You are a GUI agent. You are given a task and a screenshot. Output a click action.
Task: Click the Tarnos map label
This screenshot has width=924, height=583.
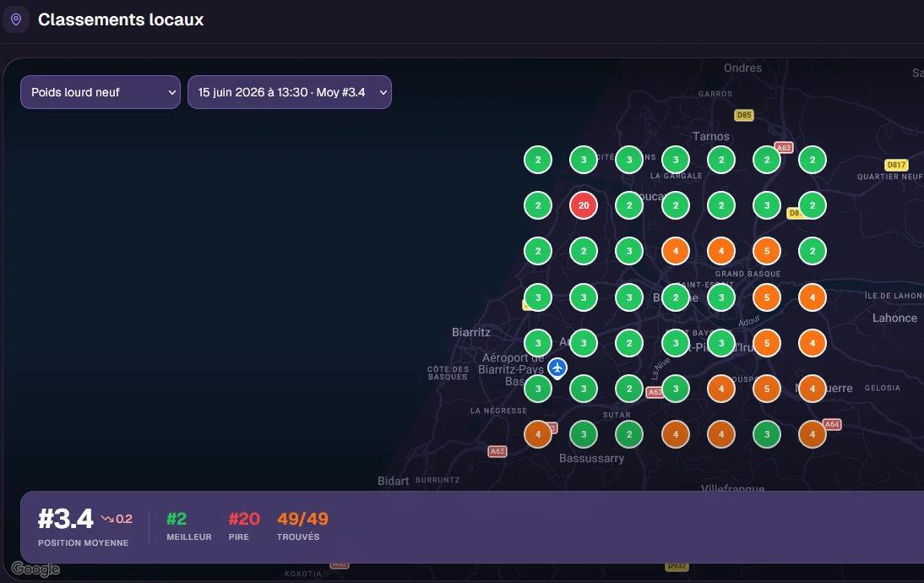pos(710,136)
